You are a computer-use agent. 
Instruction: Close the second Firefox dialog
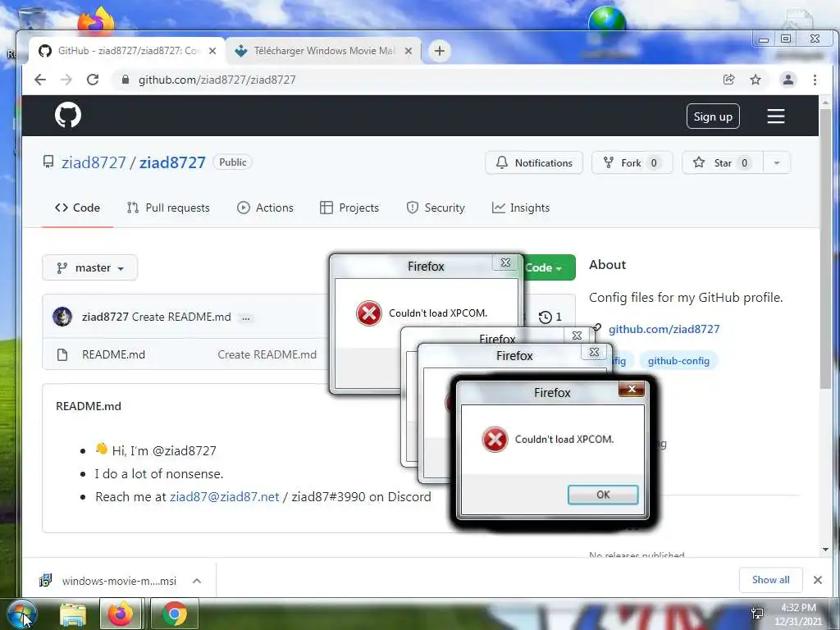(577, 336)
